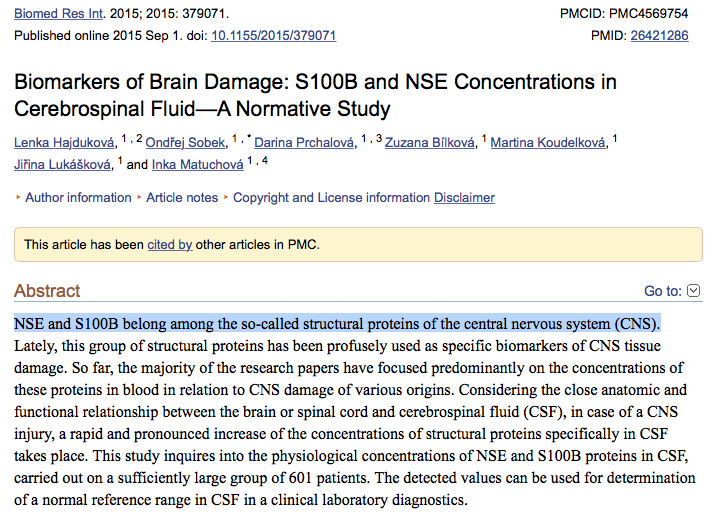Screen dimensions: 712x517
Task: Open author Martina Koudelková's link
Action: tap(548, 143)
